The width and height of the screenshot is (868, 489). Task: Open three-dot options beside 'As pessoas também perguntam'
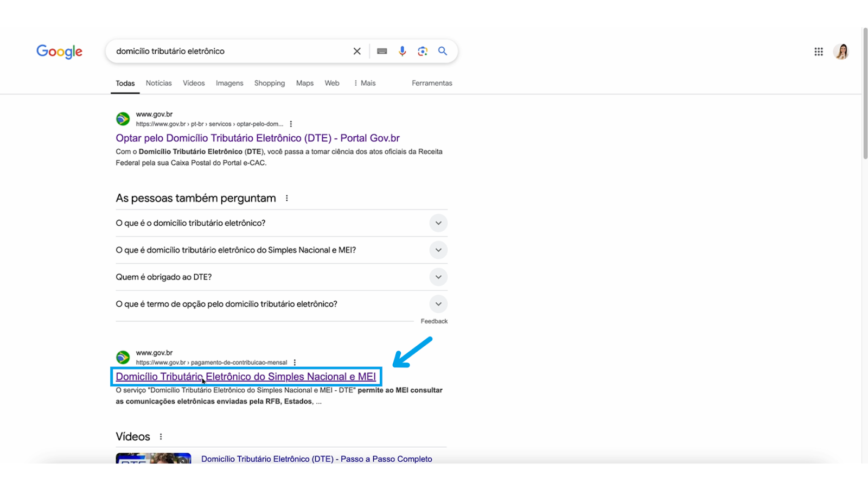coord(287,198)
